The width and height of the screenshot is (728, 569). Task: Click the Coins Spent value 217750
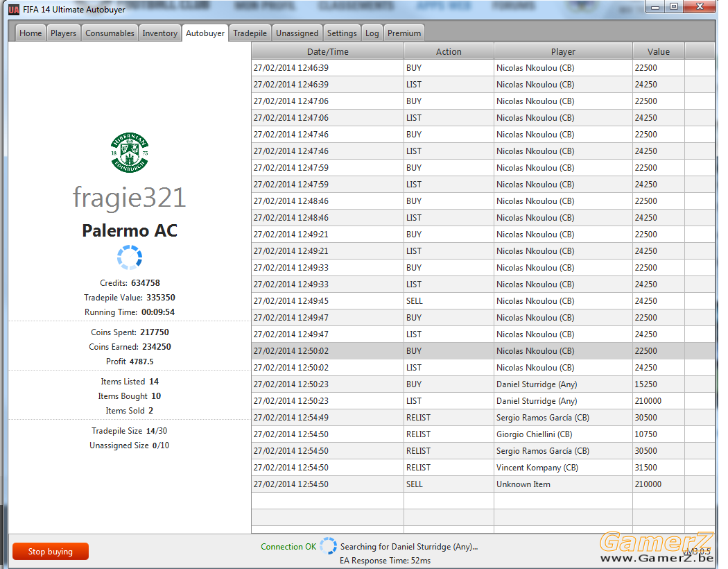(155, 332)
